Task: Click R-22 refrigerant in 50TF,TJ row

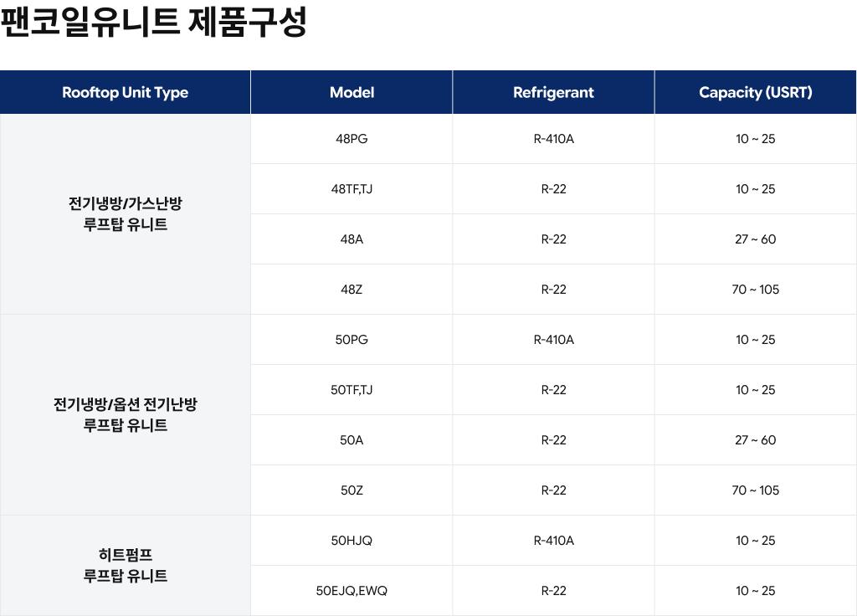Action: [553, 390]
